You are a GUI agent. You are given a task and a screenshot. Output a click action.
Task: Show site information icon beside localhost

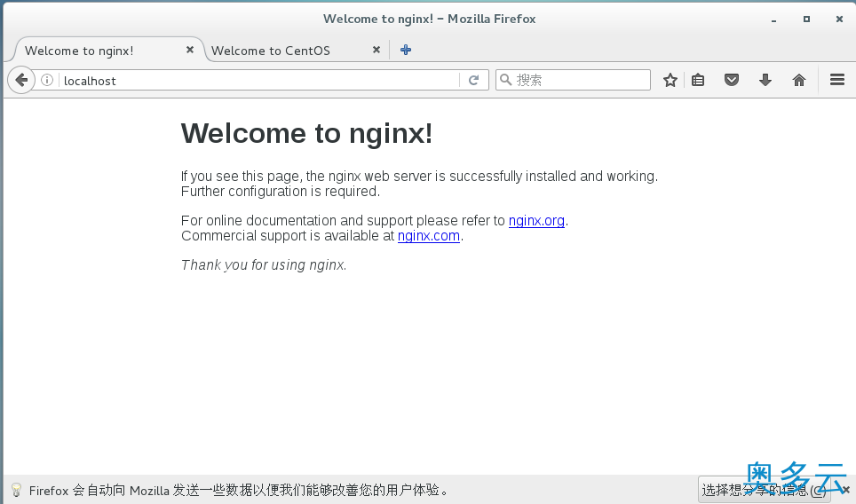47,80
